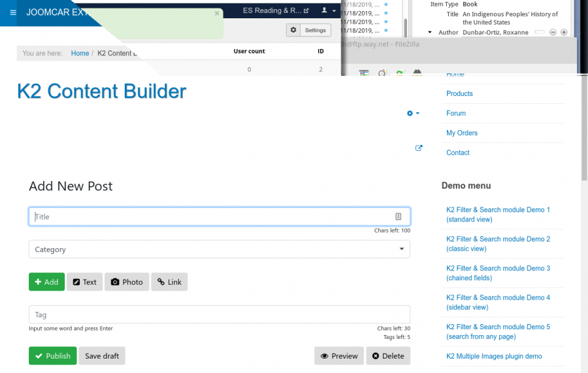The width and height of the screenshot is (588, 373).
Task: Click the K2 Content Builder heading
Action: point(102,91)
